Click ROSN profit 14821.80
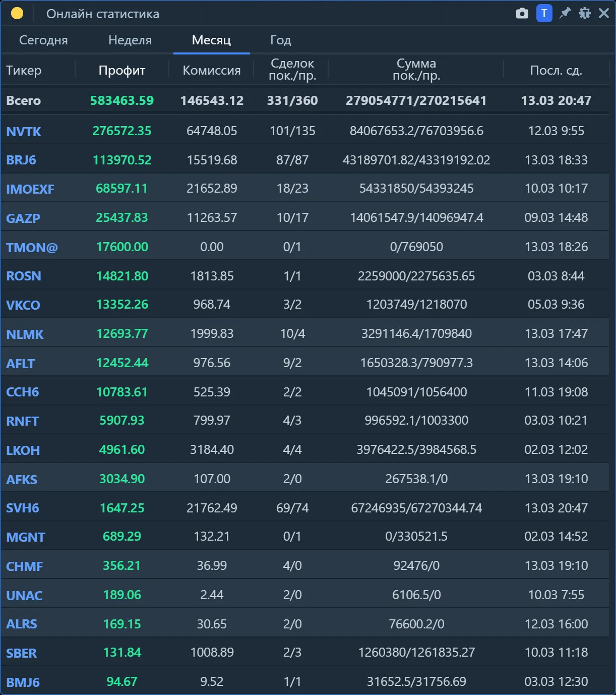 coord(122,276)
